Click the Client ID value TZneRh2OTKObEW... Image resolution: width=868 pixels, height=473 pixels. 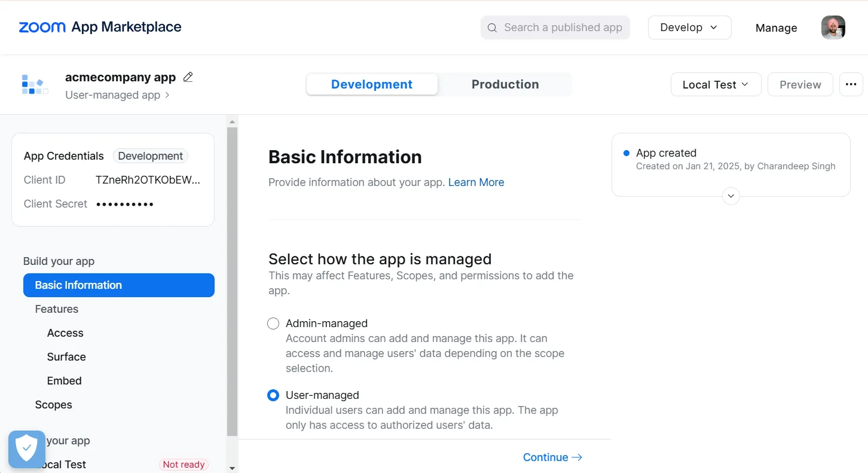click(x=148, y=180)
